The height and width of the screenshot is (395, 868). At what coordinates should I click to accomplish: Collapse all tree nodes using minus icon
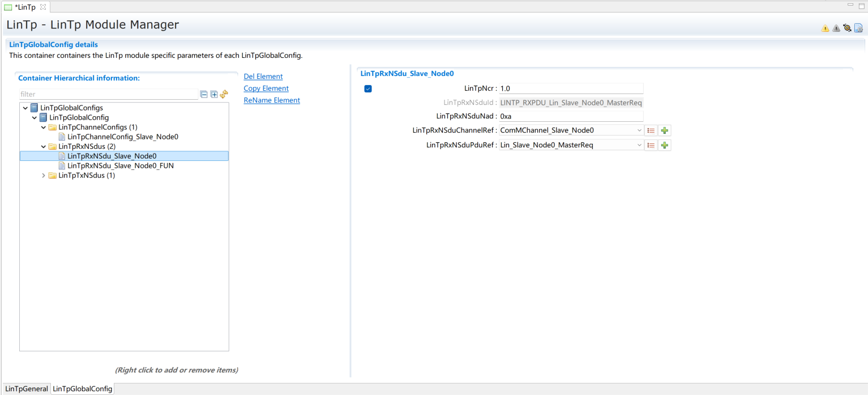[204, 95]
